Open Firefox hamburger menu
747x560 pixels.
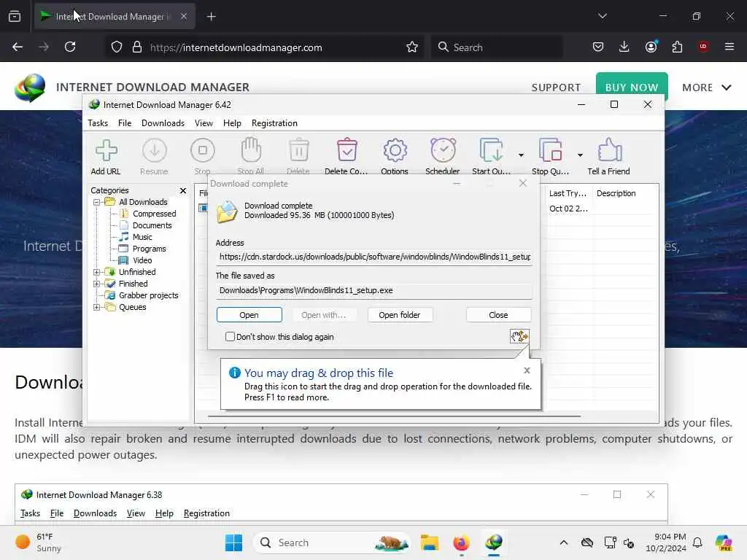729,47
